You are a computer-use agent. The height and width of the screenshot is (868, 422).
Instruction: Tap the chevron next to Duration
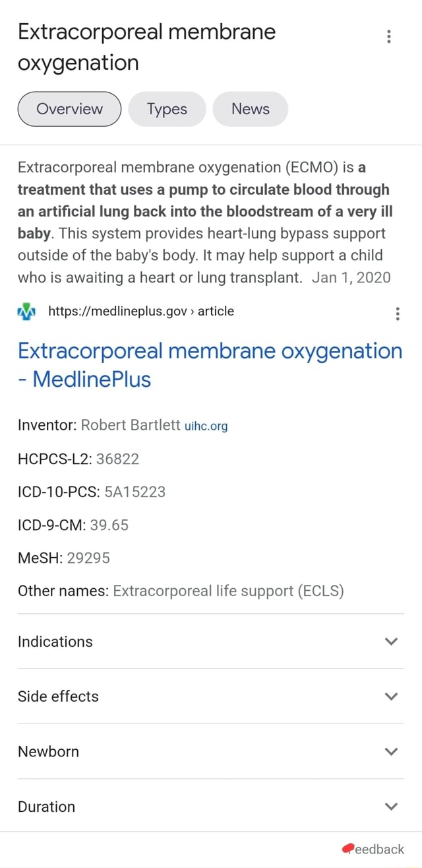click(391, 806)
